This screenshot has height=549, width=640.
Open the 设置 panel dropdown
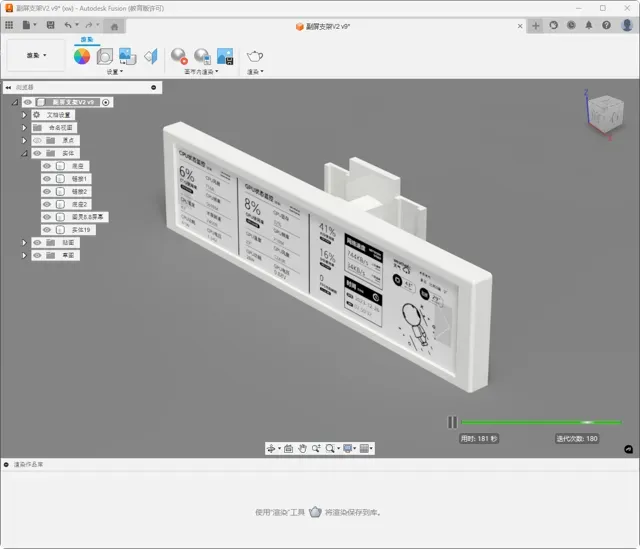[114, 72]
